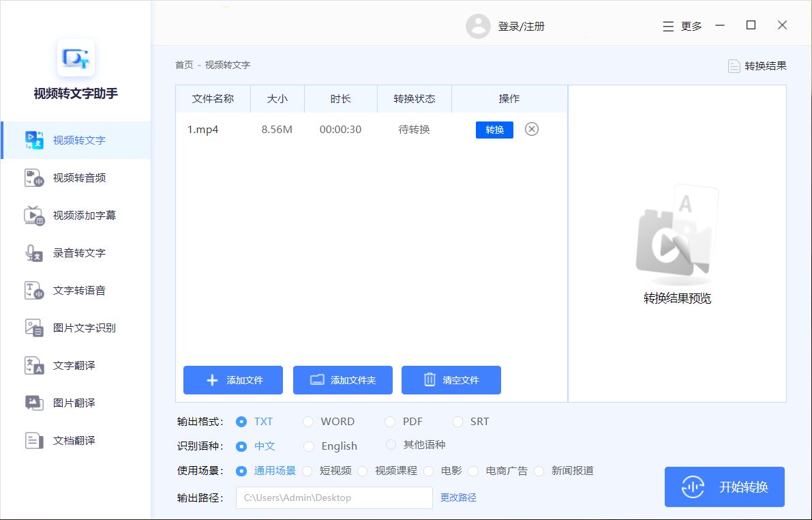This screenshot has width=812, height=520.
Task: Click 视频转文字 breadcrumb text
Action: (227, 65)
